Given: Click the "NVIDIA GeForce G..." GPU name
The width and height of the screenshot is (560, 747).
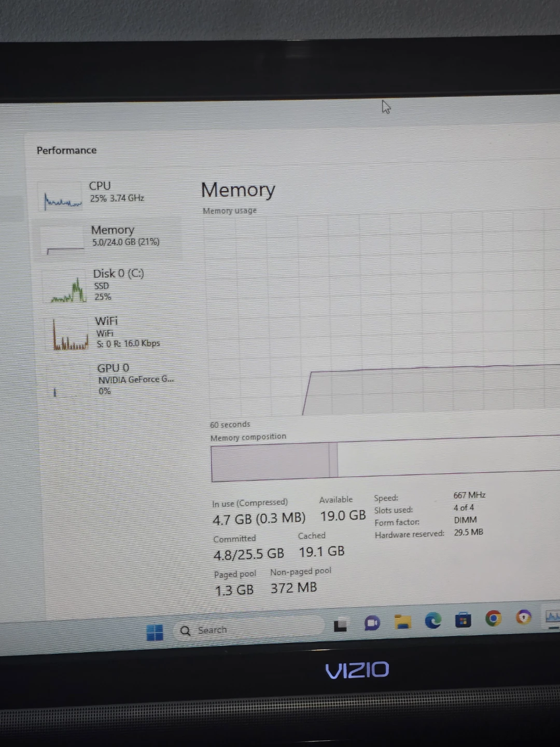Looking at the screenshot, I should point(136,380).
